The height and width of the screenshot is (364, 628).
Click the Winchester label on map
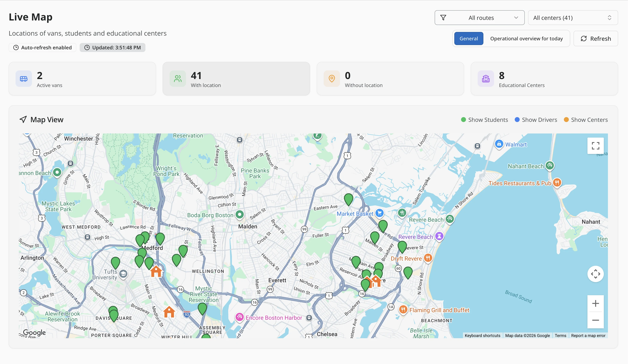coord(78,139)
